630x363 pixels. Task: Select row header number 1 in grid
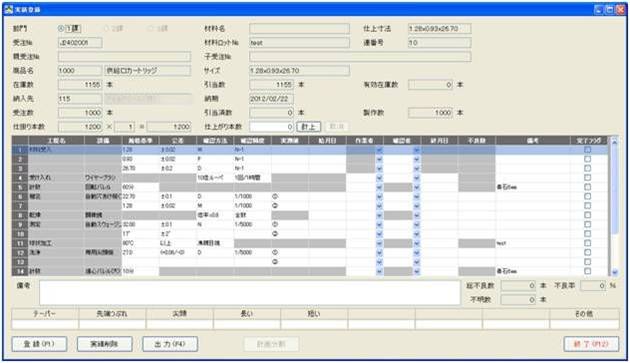[x=20, y=150]
